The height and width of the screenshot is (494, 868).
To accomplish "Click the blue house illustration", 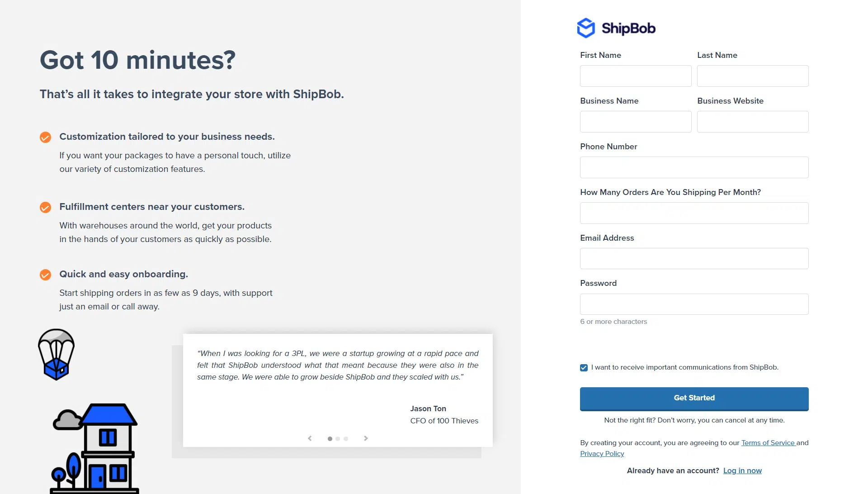I will (96, 448).
